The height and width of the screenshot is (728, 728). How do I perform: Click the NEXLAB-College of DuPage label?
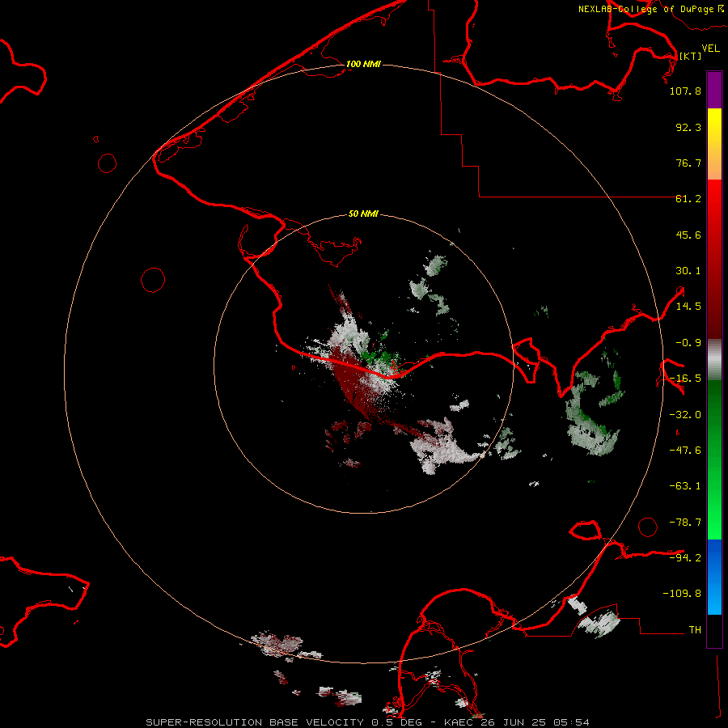click(x=645, y=9)
